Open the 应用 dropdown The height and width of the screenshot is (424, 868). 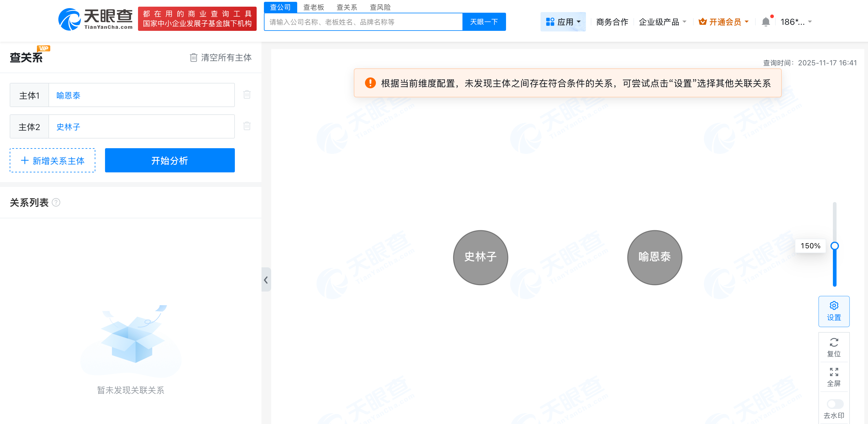pos(563,21)
